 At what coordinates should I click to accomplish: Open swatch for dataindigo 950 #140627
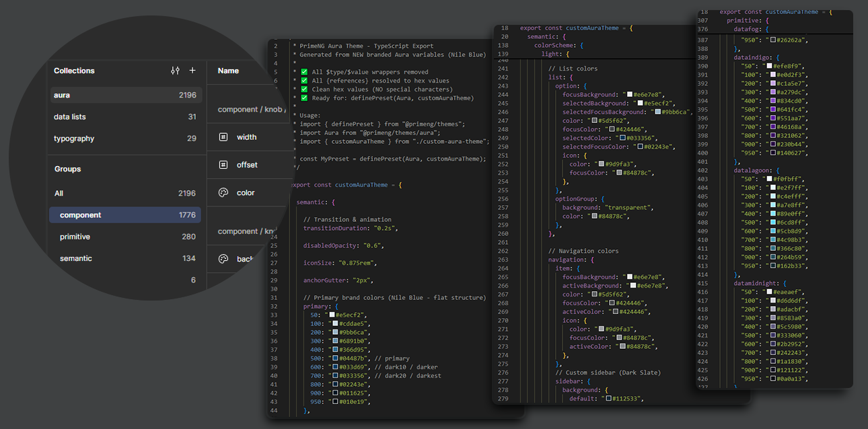[774, 153]
